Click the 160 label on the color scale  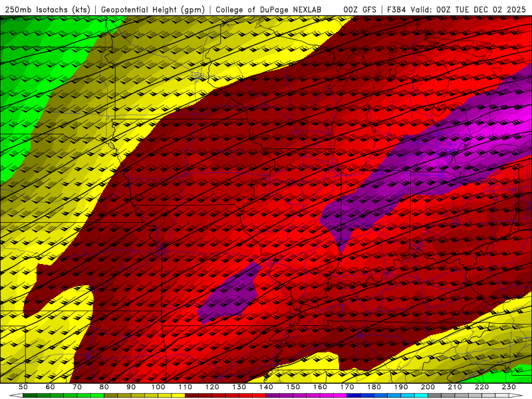[x=320, y=387]
